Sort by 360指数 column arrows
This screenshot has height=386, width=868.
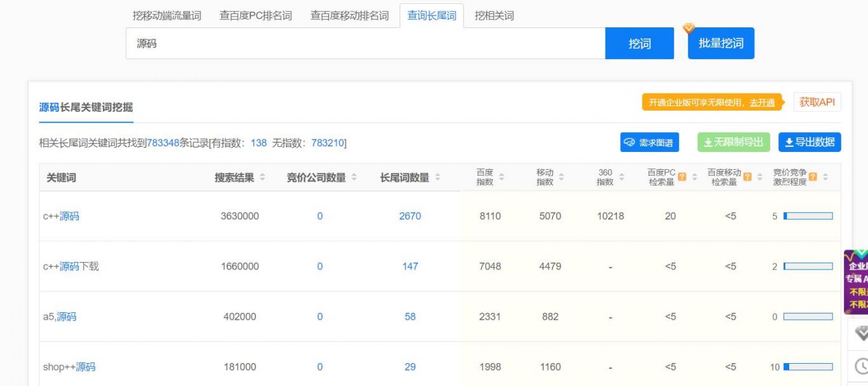(621, 177)
